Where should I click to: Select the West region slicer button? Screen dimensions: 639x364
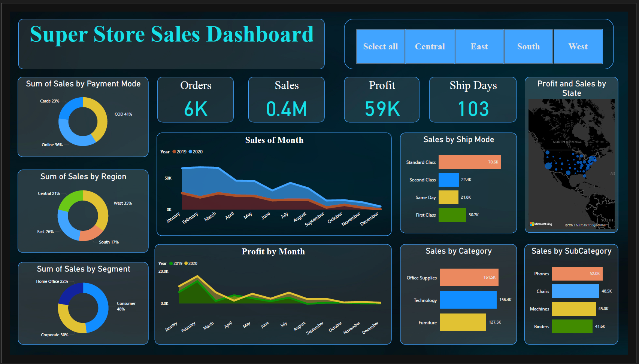pos(578,46)
